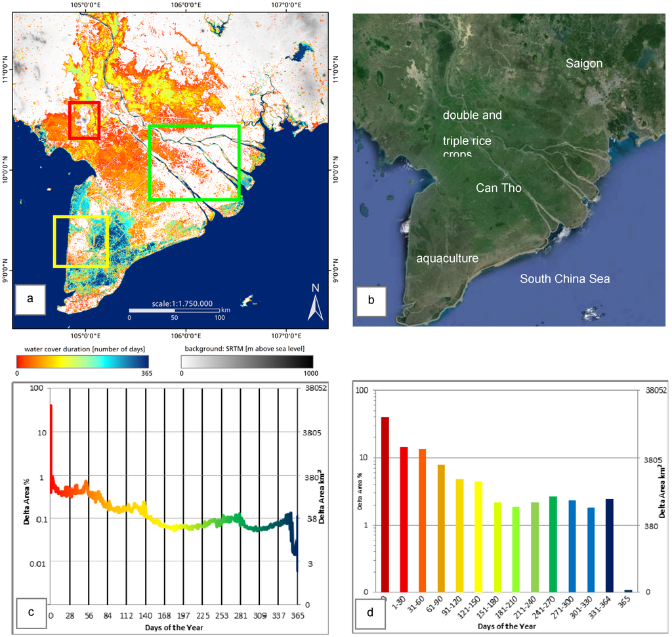Screen dimensions: 672x637
Task: Click the SRTM grayscale elevation ramp
Action: (247, 362)
